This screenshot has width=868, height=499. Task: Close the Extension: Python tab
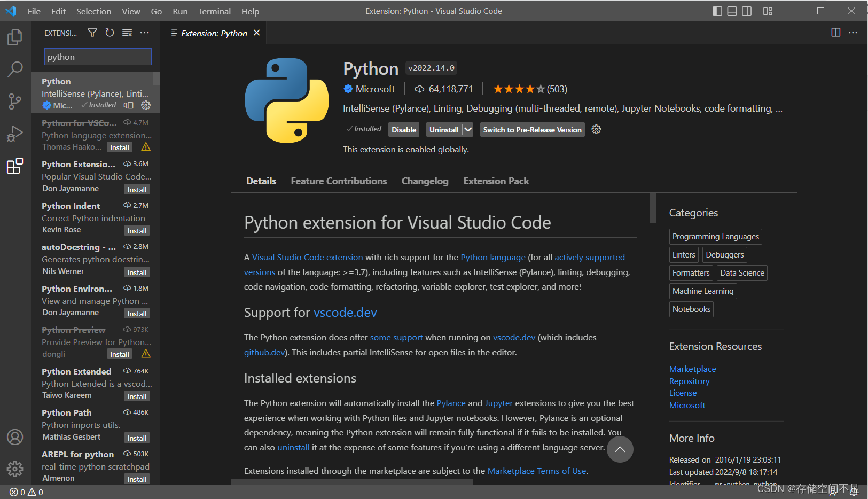pos(257,33)
